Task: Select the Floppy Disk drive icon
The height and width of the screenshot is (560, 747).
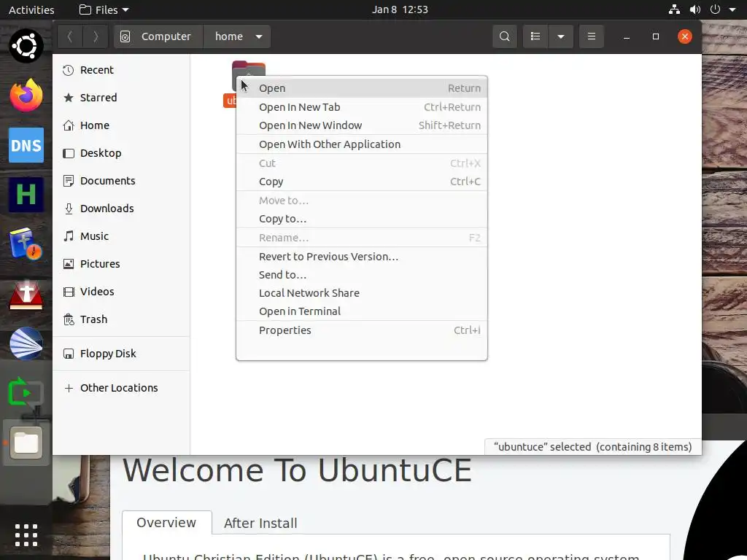Action: (69, 354)
